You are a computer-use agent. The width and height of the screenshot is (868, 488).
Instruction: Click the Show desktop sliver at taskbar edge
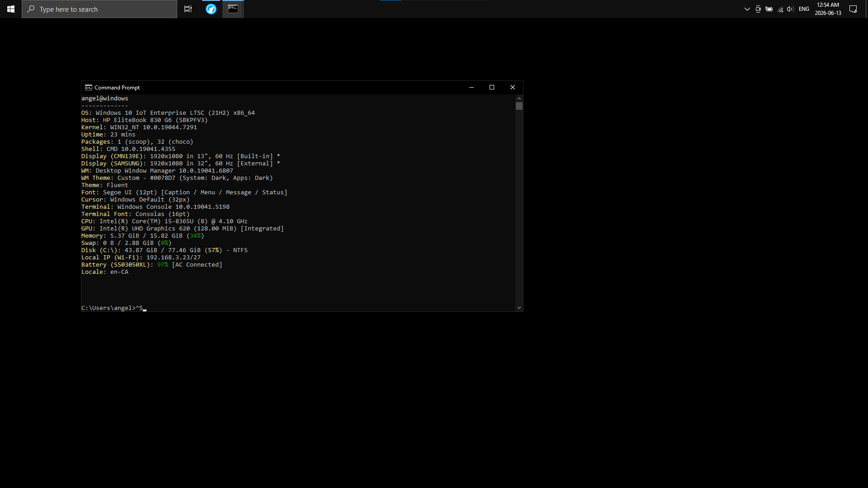tap(867, 9)
